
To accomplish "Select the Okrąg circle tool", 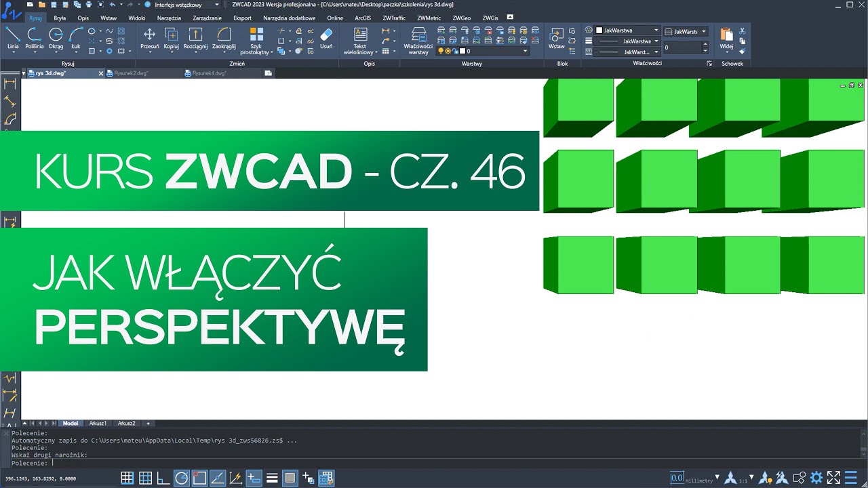I will (x=56, y=39).
